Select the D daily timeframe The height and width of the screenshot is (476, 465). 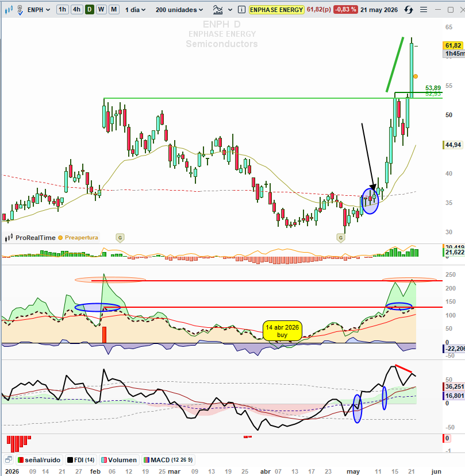(89, 9)
